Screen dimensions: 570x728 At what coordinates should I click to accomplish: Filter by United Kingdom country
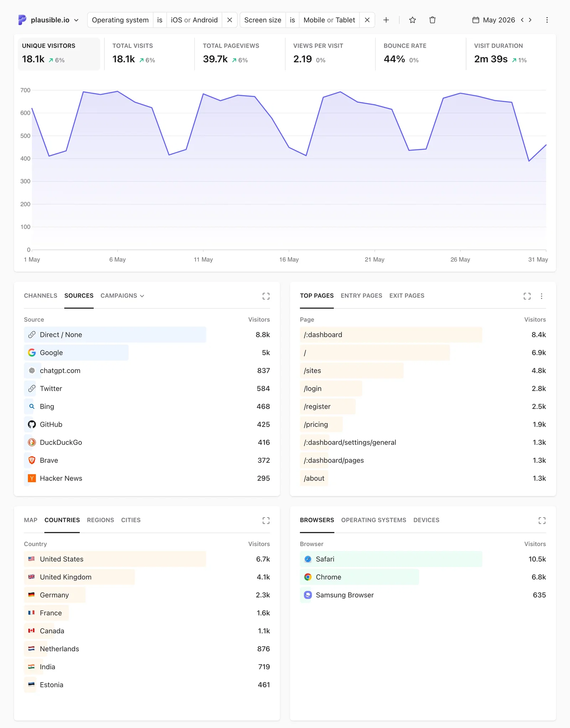147,577
